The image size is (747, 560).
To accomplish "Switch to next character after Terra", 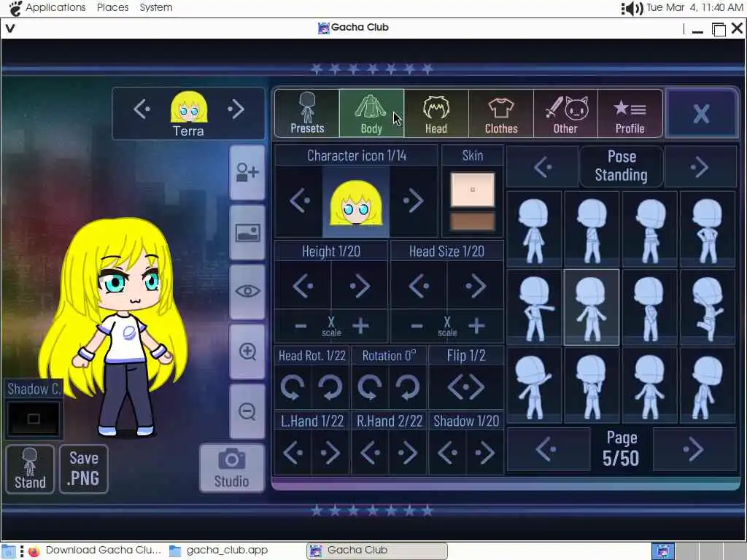I will coord(236,109).
